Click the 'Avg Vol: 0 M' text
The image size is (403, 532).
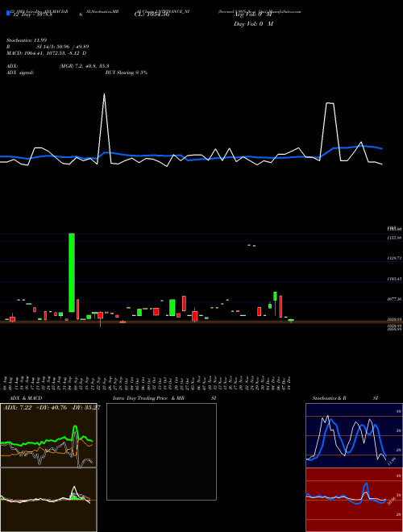pos(253,15)
